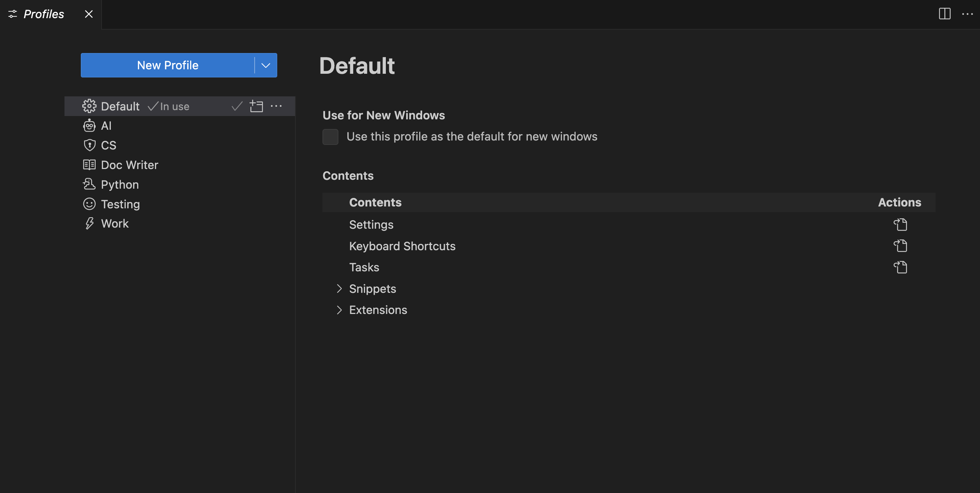Screen dimensions: 980x493
Task: Click the checkmark on the Default profile row
Action: point(236,106)
